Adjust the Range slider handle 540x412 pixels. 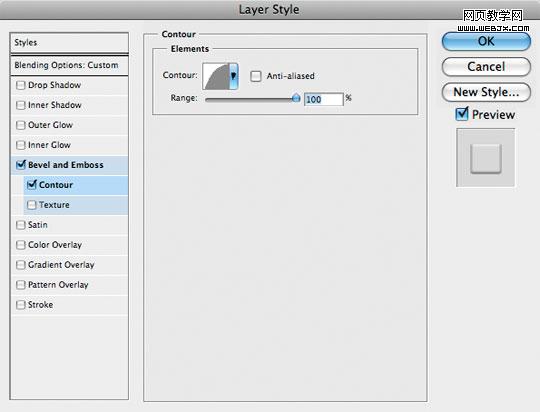click(x=296, y=99)
